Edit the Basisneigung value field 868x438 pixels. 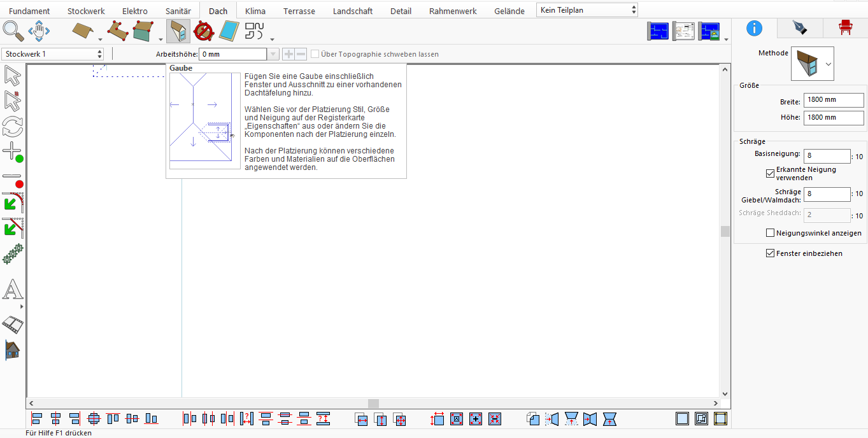[827, 156]
